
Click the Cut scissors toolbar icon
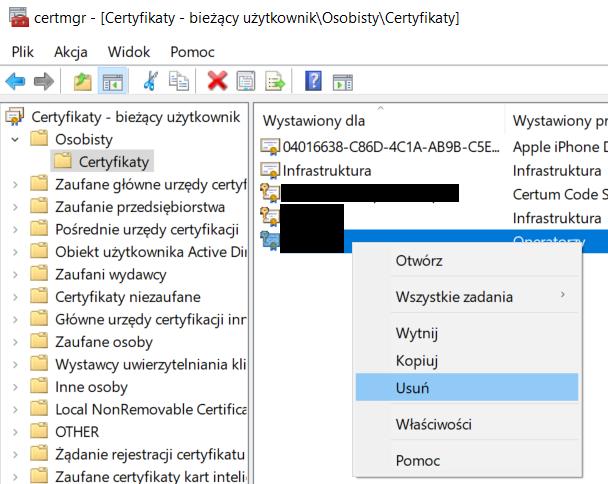pos(150,81)
